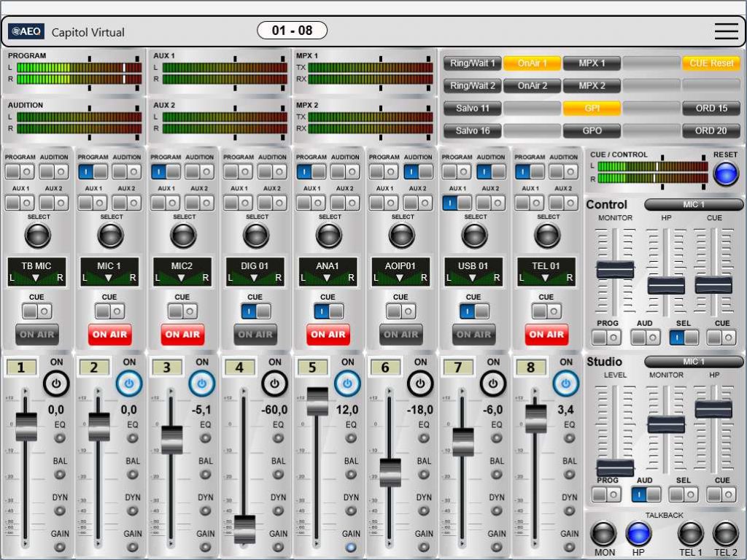
Task: Click the blue RESET button in CUE / CONTROL
Action: point(725,173)
